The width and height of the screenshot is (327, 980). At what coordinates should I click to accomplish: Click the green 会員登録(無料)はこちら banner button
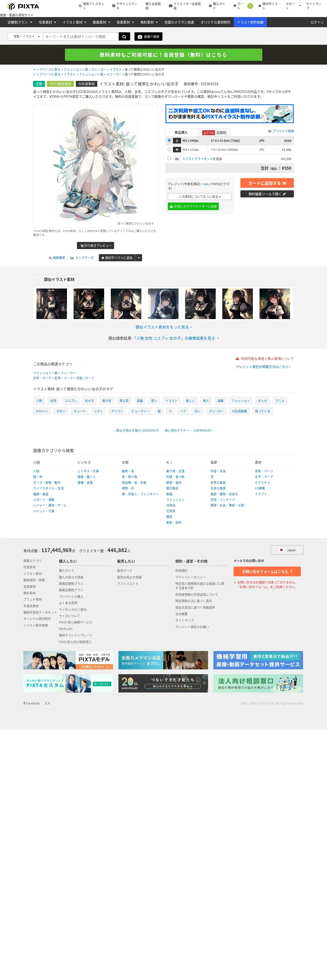(x=163, y=55)
